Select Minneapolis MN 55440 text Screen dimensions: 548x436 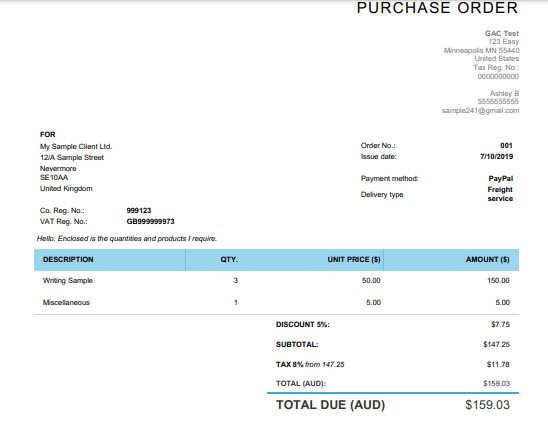tap(481, 50)
